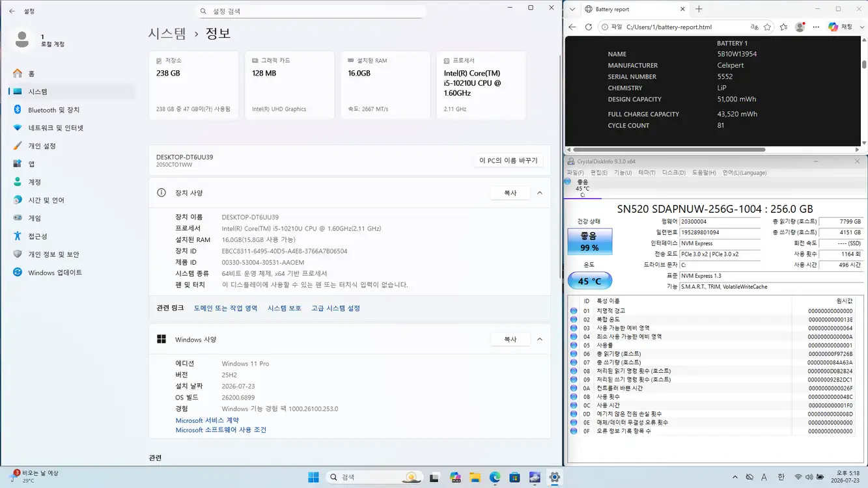
Task: Copy 장치 사양 with 복사 button
Action: tap(510, 193)
